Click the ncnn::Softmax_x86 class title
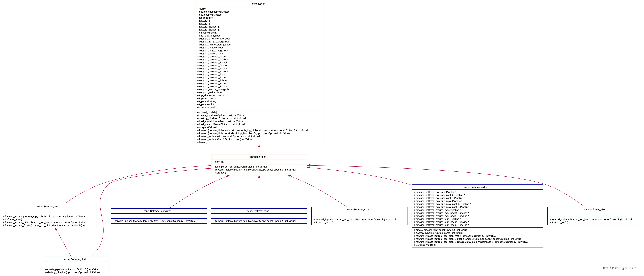This screenshot has height=276, width=644. pos(594,210)
